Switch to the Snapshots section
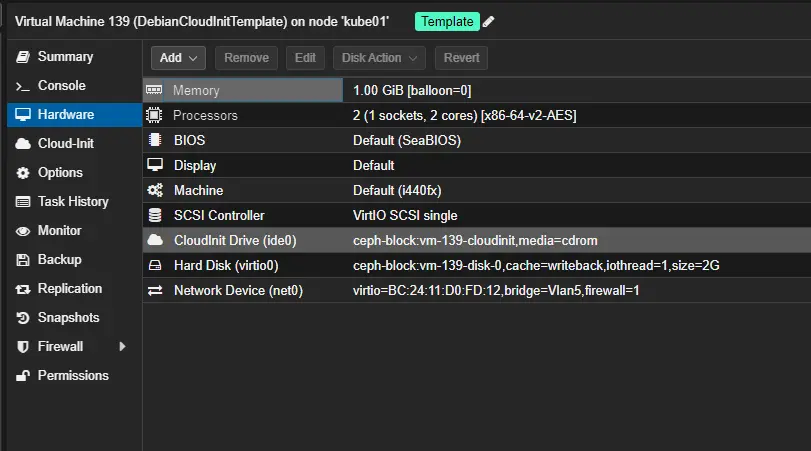The height and width of the screenshot is (451, 811). (x=68, y=317)
